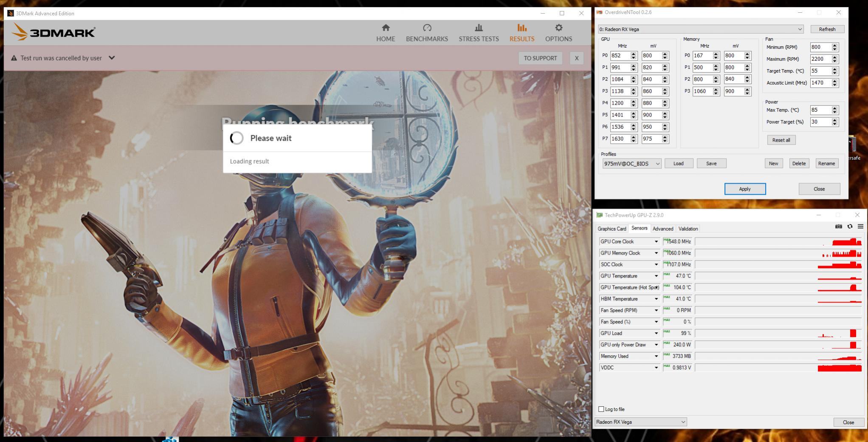
Task: Select the GPU-Z Sensors tab
Action: [639, 228]
